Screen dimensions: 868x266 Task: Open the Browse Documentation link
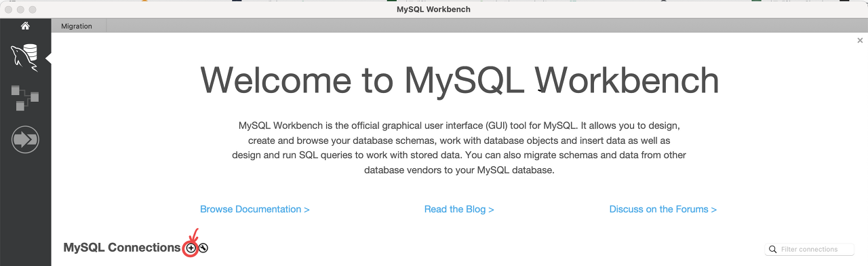point(255,209)
